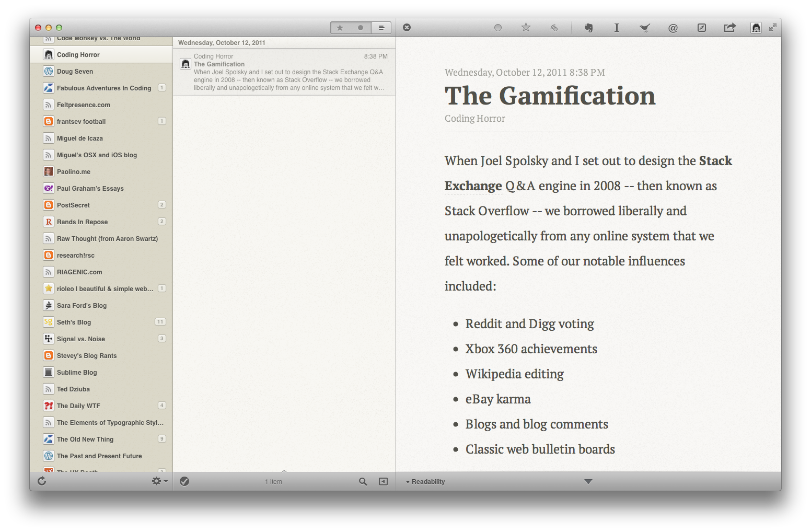Select Coding Horror feed
This screenshot has width=811, height=532.
coord(101,54)
